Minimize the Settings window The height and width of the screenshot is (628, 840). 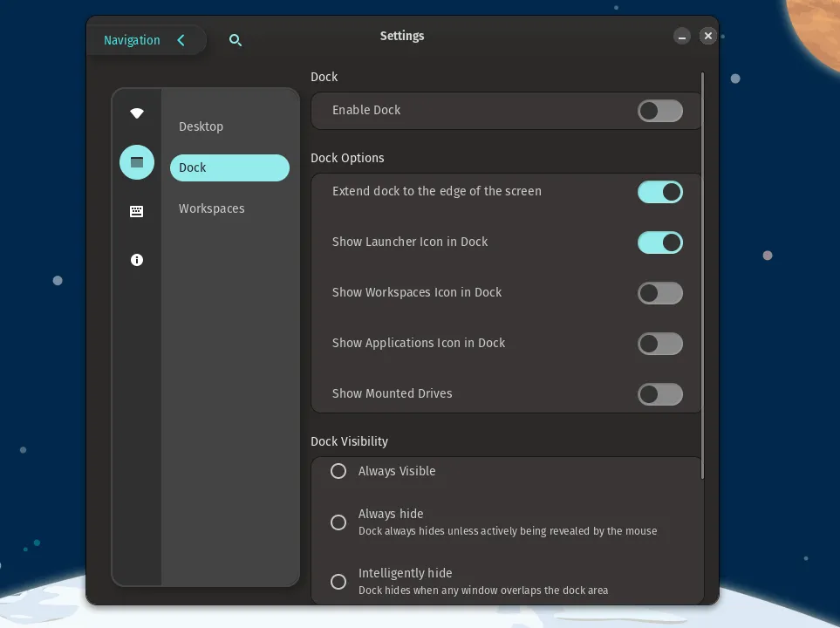[682, 36]
